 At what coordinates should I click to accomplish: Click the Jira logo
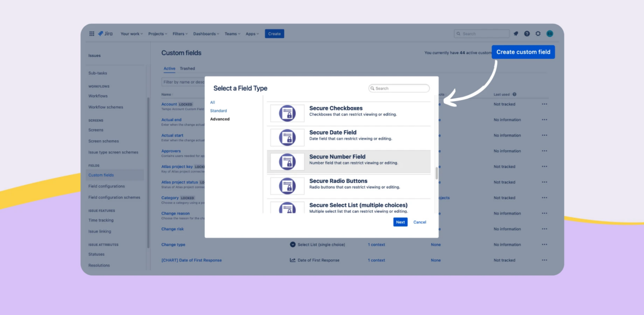[x=105, y=33]
